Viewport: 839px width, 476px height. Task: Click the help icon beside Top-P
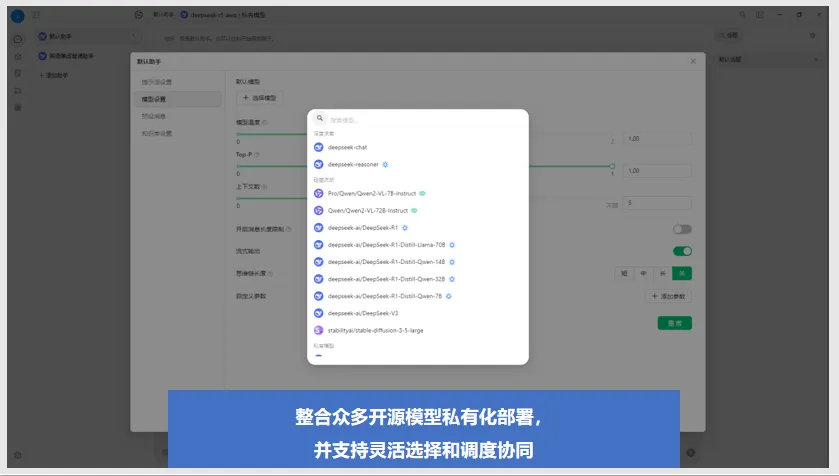[x=256, y=155]
